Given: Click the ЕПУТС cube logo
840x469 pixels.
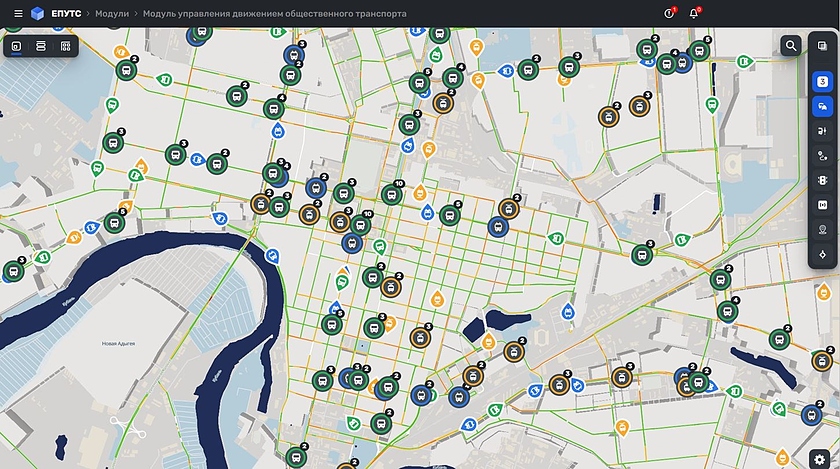Looking at the screenshot, I should click(38, 14).
